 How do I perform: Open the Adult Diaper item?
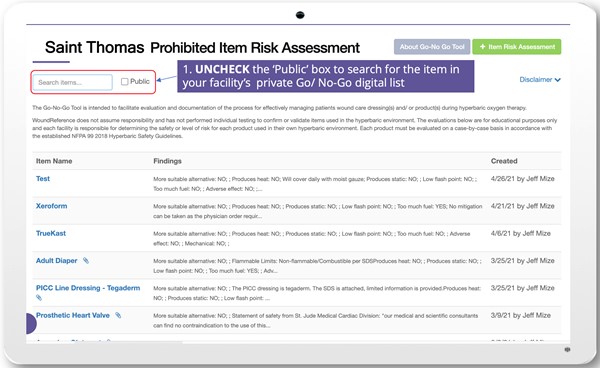point(57,261)
